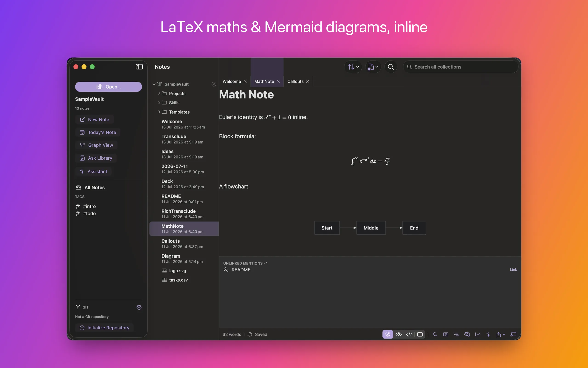Enable live edit mode toggle

coord(388,334)
